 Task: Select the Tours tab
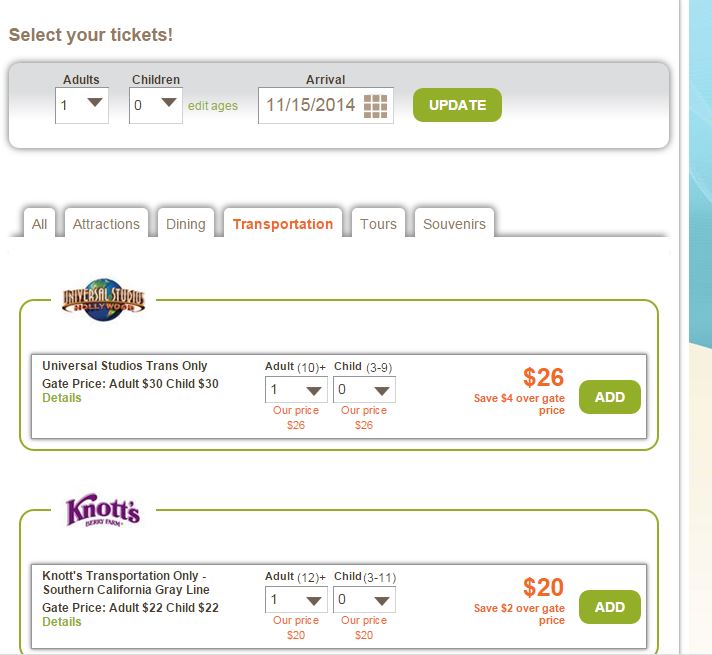pyautogui.click(x=378, y=224)
